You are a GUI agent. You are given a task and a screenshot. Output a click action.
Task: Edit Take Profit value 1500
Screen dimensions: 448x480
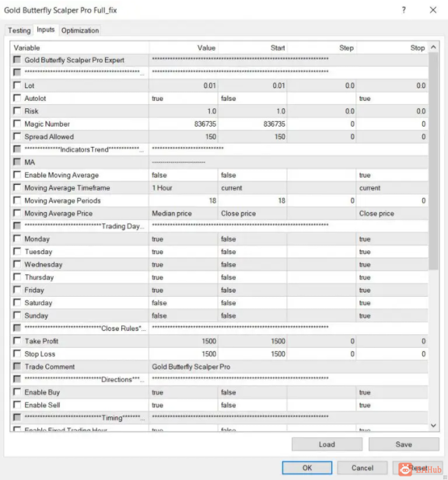[x=183, y=341]
